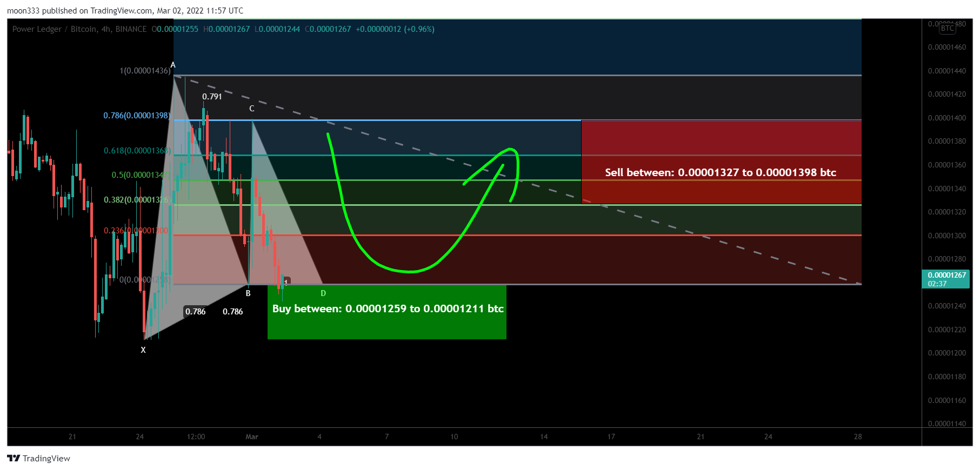Click price axis value 0.00001440
980x470 pixels.
tap(947, 71)
